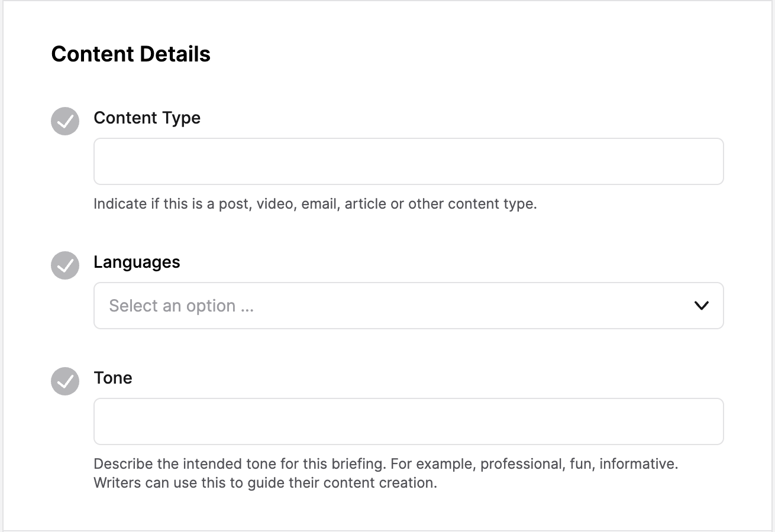Click the Tone hint line 'Describe the intended tone'
The width and height of the screenshot is (775, 532).
tap(386, 464)
